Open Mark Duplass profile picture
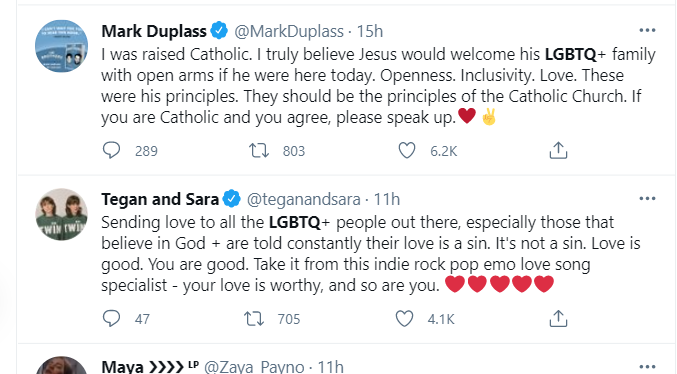 [x=61, y=46]
